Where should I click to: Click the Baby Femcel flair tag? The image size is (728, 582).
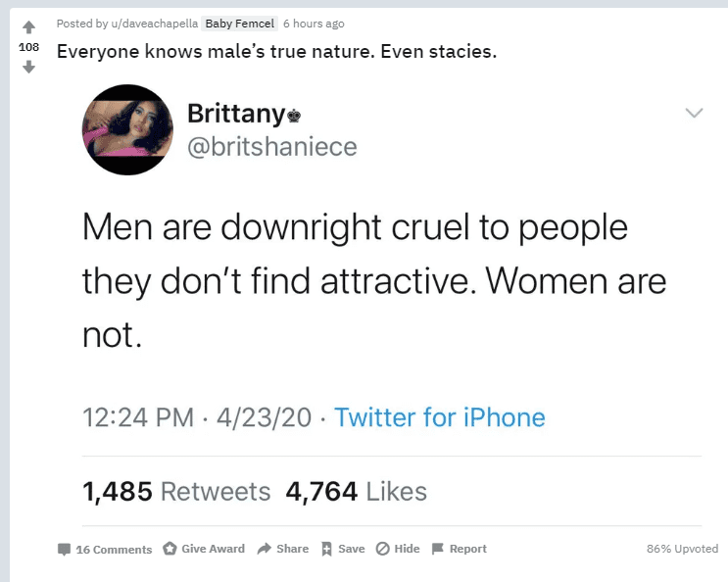pos(240,24)
